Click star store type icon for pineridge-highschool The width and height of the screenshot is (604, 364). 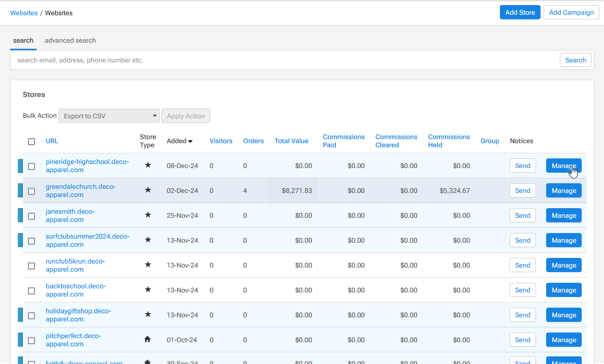click(148, 165)
